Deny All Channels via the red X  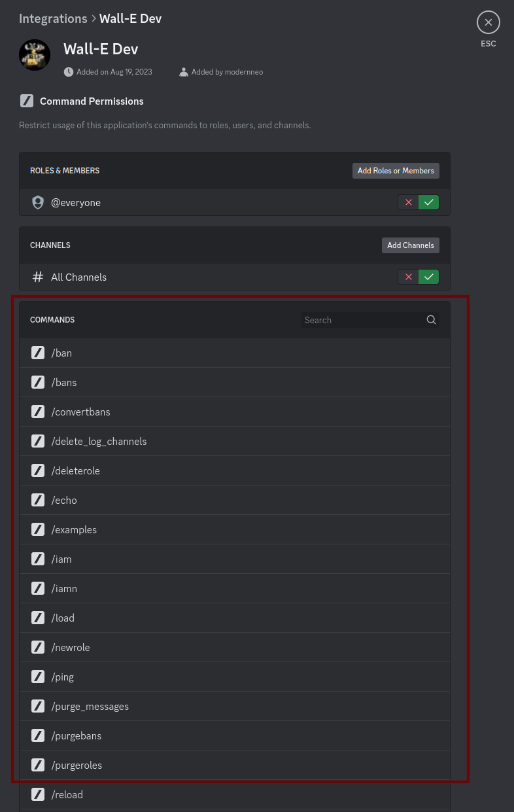click(x=409, y=277)
